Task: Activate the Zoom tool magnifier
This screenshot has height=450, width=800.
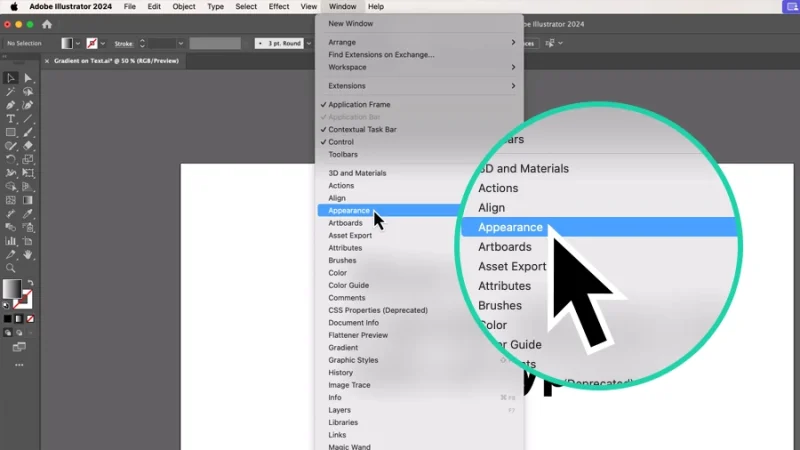Action: tap(11, 268)
